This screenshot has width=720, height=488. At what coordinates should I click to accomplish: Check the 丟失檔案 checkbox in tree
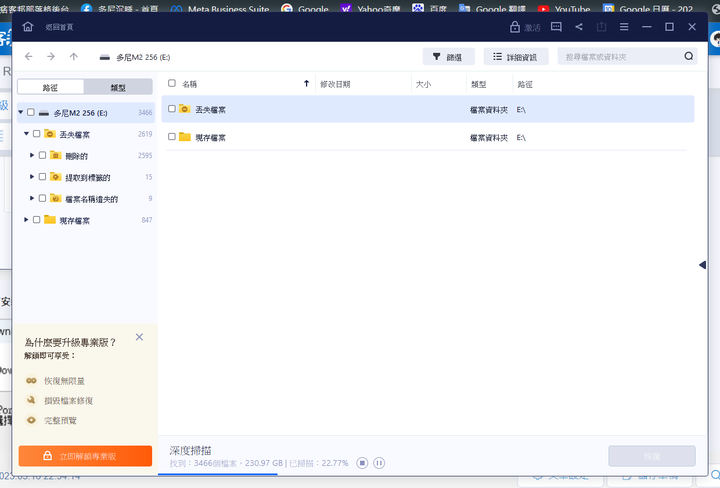36,134
